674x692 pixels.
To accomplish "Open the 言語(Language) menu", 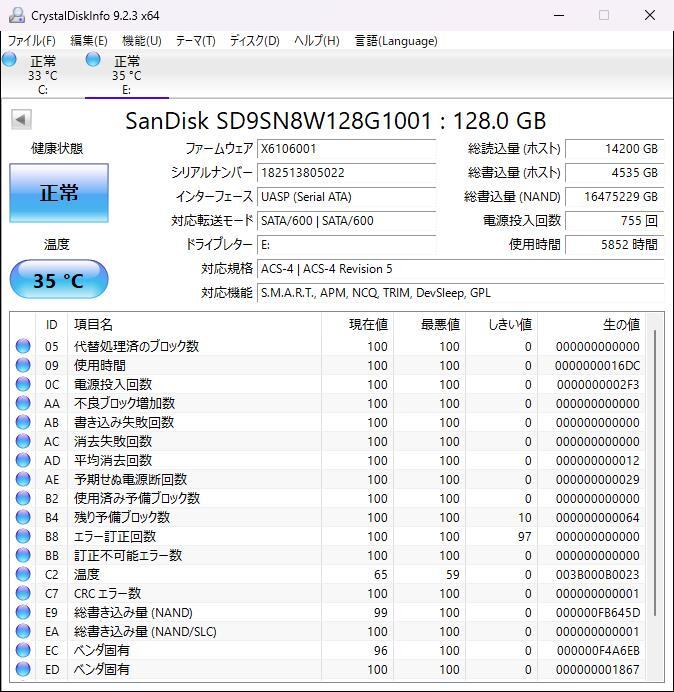I will (x=396, y=41).
